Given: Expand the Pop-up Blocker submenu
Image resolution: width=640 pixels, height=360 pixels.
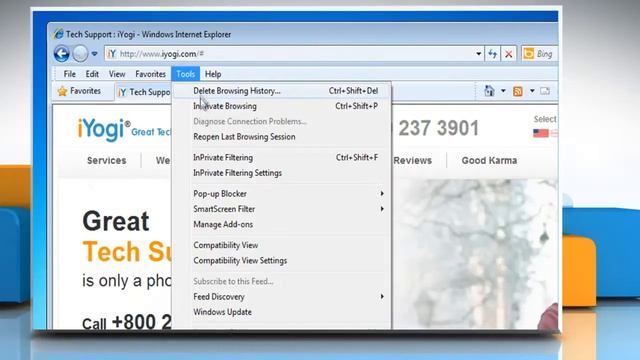Looking at the screenshot, I should (x=282, y=194).
